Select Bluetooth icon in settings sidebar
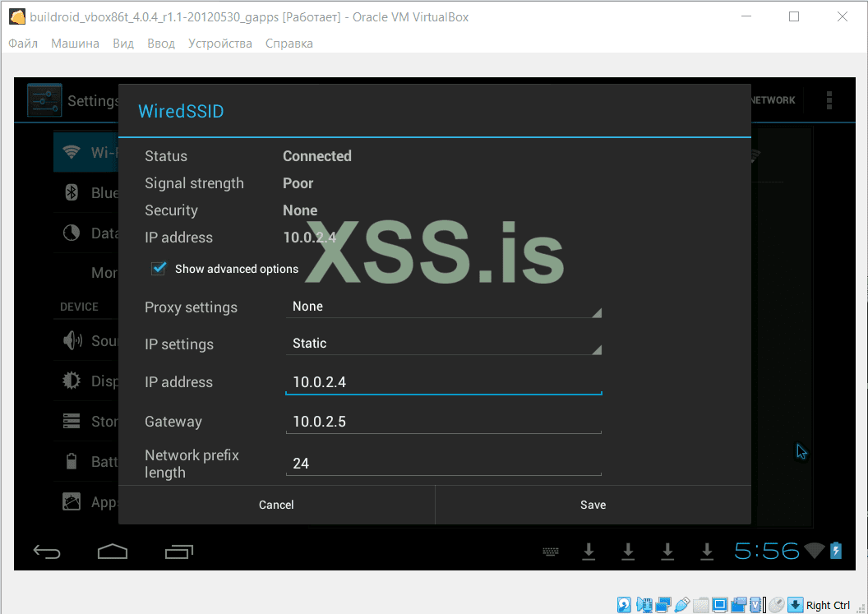 72,192
